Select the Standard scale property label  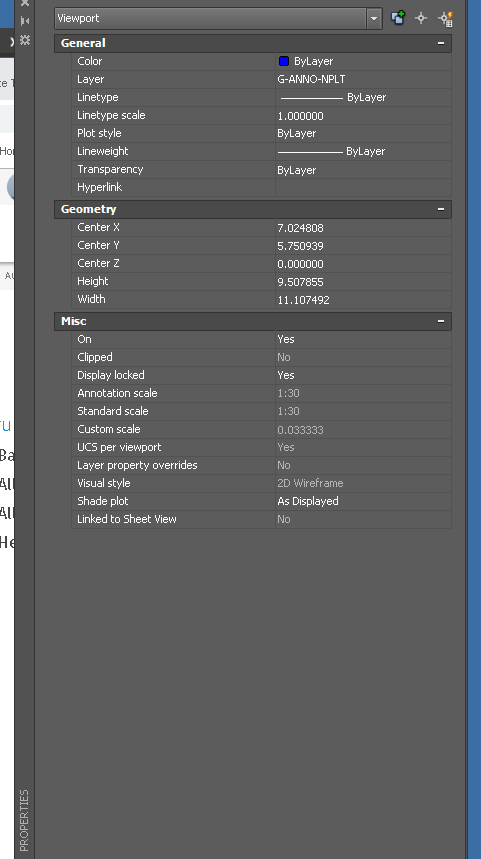pyautogui.click(x=112, y=411)
